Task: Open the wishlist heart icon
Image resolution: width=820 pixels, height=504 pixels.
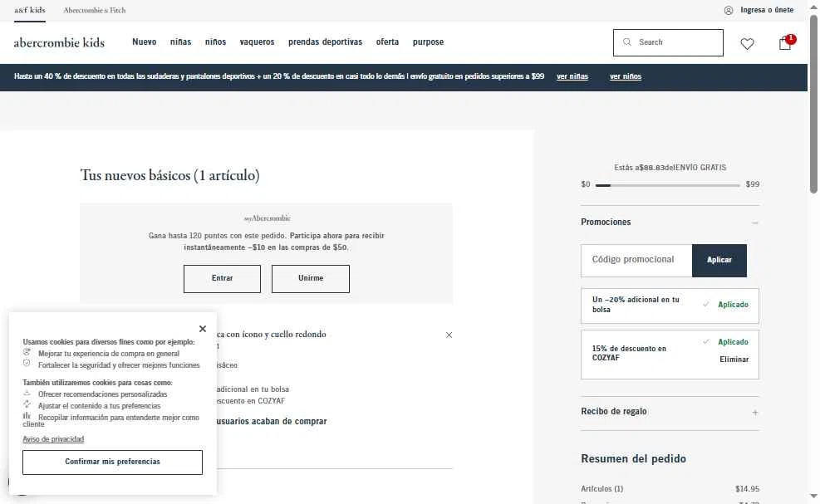Action: pyautogui.click(x=747, y=43)
